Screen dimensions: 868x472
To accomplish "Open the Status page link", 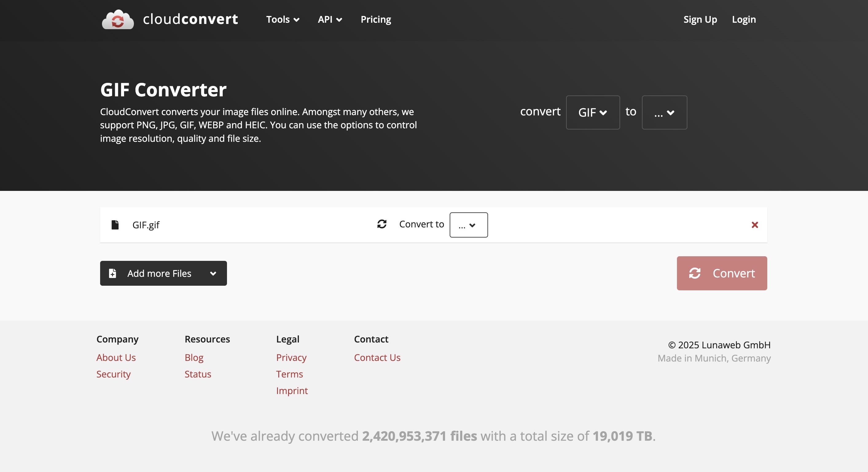I will (x=198, y=374).
